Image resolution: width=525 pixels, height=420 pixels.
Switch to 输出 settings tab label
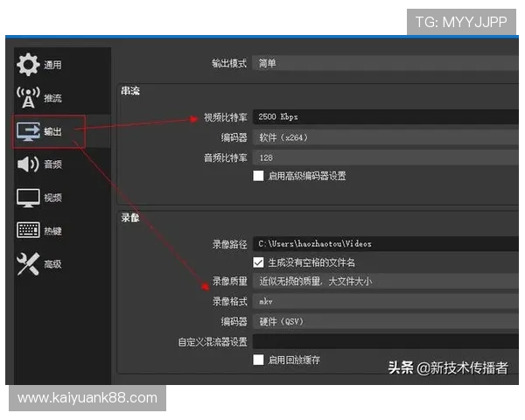point(52,131)
